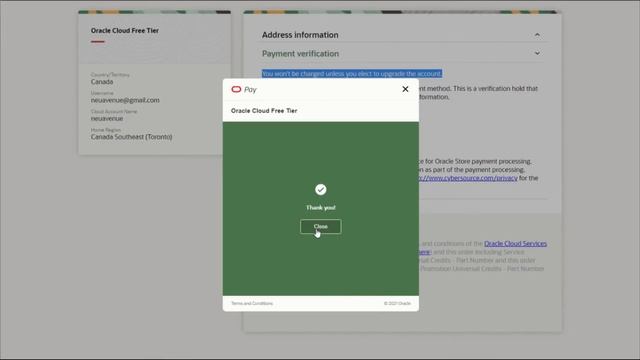Click the Address information heading
Viewport: 640px width, 360px height.
coord(300,35)
